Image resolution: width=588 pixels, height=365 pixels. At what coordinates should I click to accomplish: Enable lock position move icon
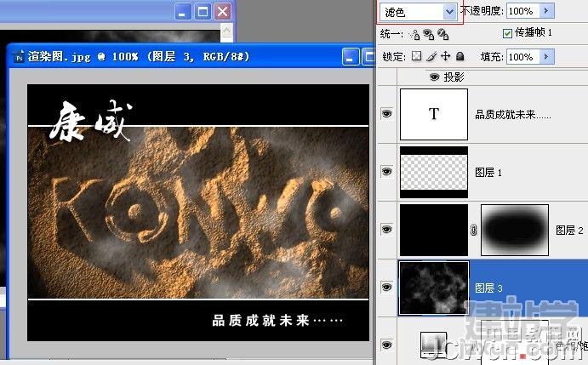tap(446, 56)
